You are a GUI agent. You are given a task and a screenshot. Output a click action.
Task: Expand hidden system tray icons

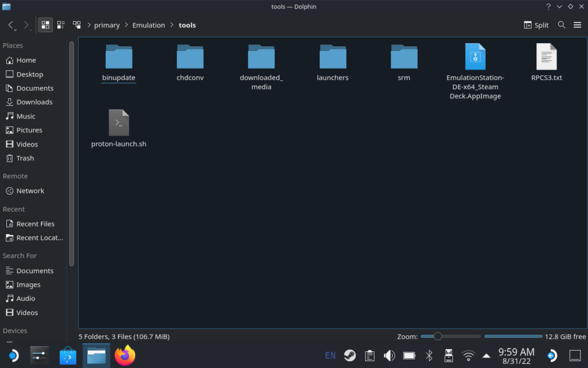click(486, 355)
